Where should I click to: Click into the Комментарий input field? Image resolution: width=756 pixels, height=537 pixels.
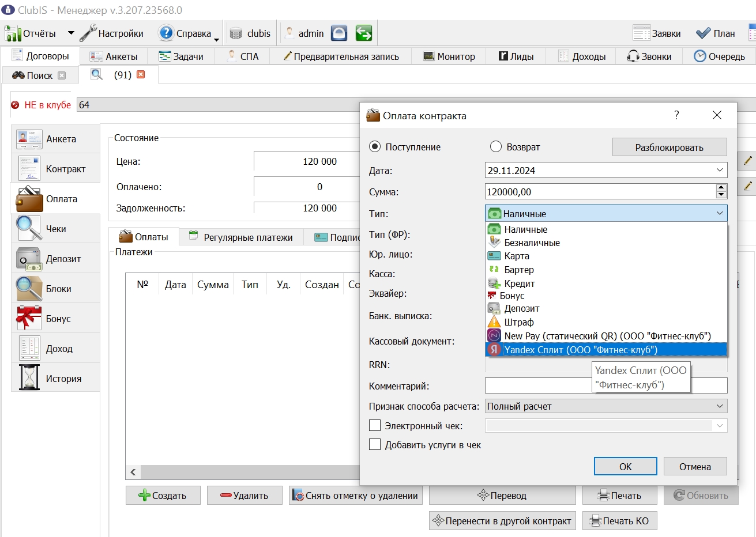click(x=606, y=386)
